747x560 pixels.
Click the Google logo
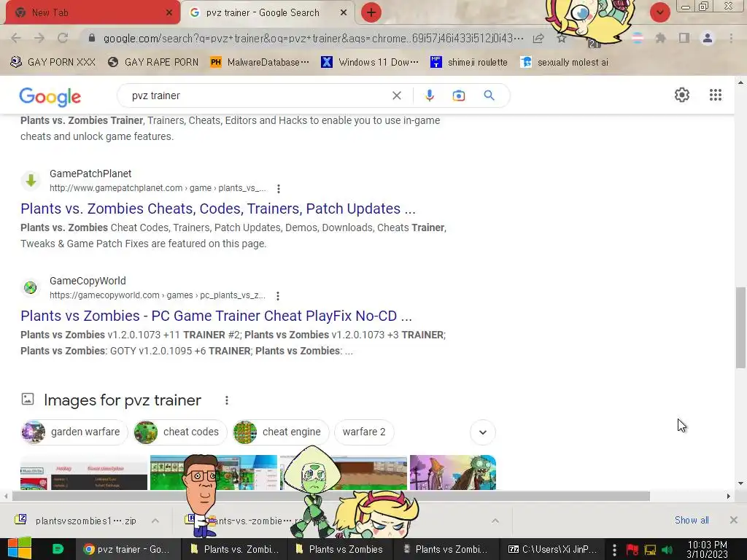[x=50, y=97]
